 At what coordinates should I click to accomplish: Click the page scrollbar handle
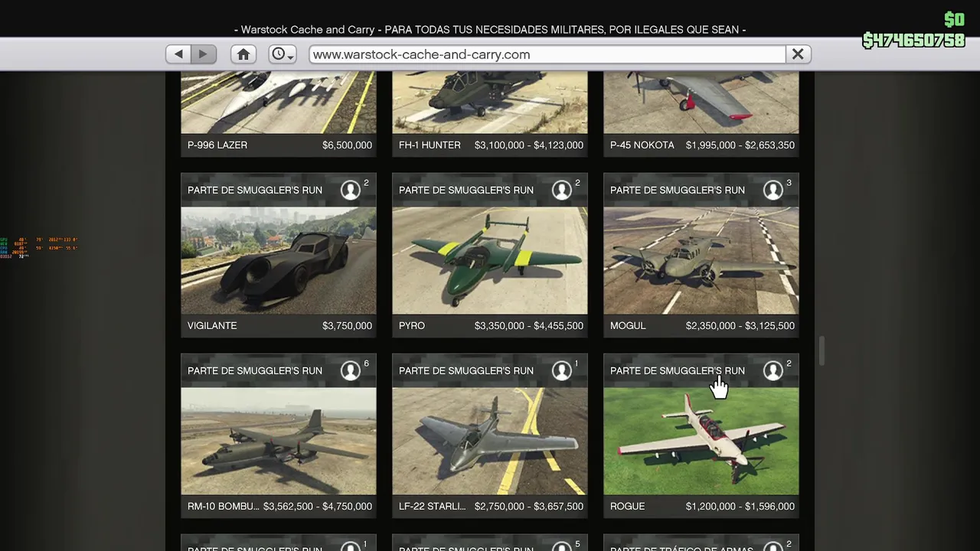(x=822, y=351)
